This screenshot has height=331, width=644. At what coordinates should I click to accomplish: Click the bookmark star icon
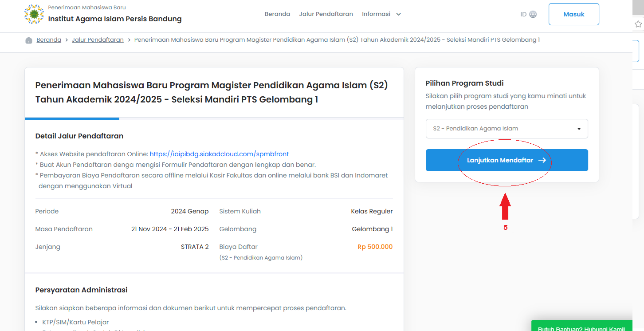pyautogui.click(x=638, y=24)
